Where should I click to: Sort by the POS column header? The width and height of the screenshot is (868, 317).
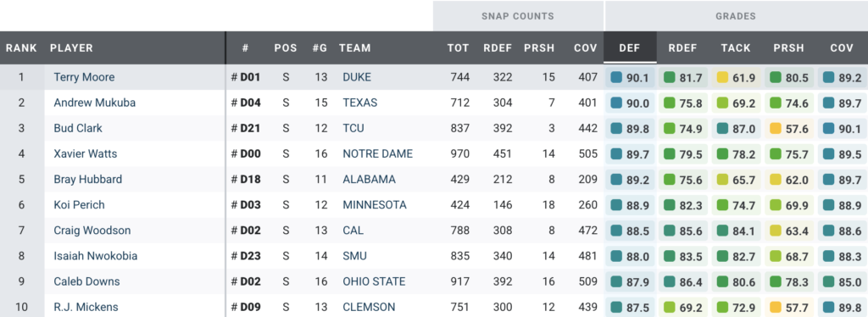(x=286, y=47)
